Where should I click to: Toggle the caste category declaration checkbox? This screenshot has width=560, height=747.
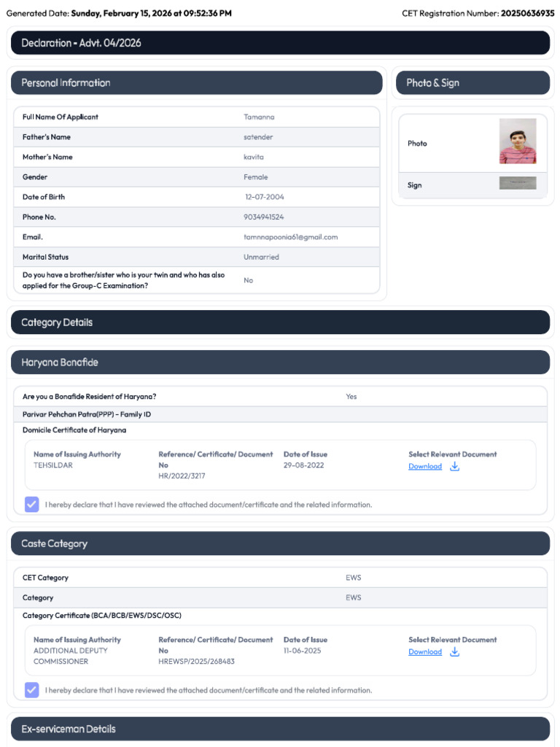click(x=32, y=690)
